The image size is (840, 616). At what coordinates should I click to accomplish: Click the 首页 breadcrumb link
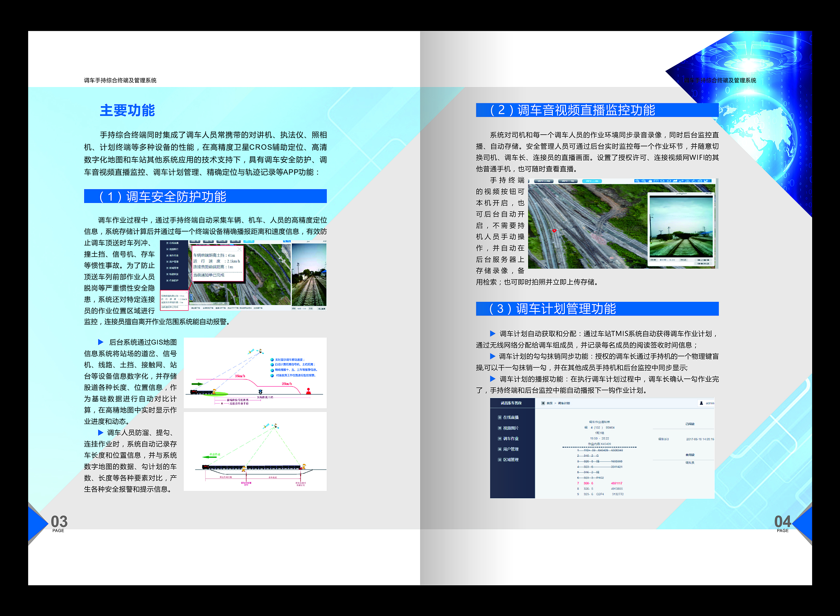549,403
